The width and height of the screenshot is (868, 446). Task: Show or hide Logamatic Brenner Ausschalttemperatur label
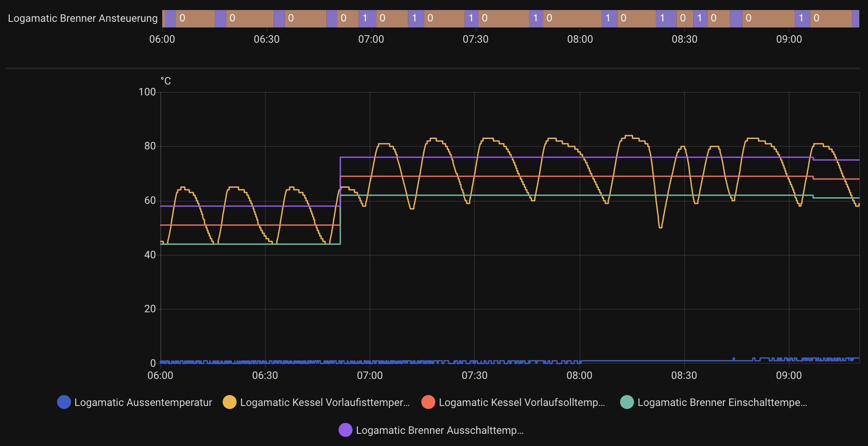(x=440, y=430)
